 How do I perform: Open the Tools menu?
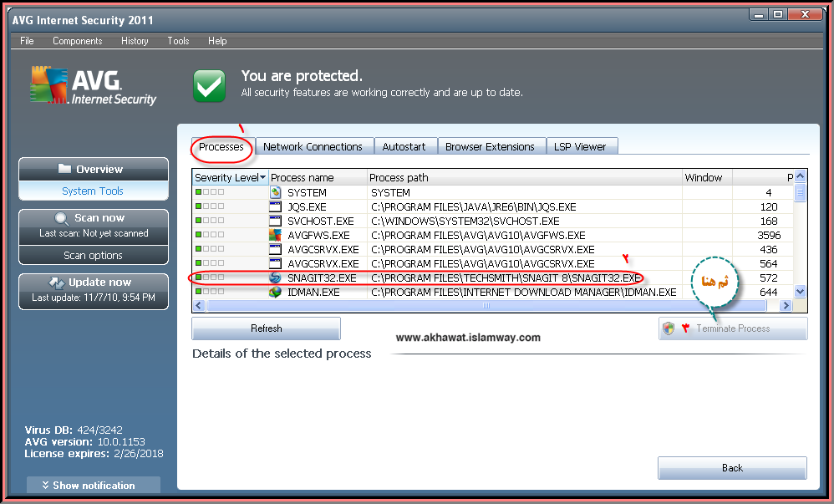178,41
